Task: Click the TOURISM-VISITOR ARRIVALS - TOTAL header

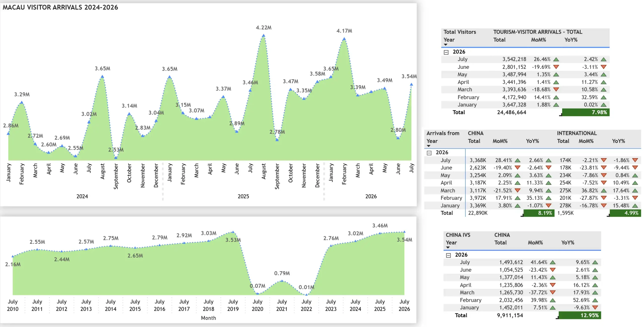Action: (538, 32)
